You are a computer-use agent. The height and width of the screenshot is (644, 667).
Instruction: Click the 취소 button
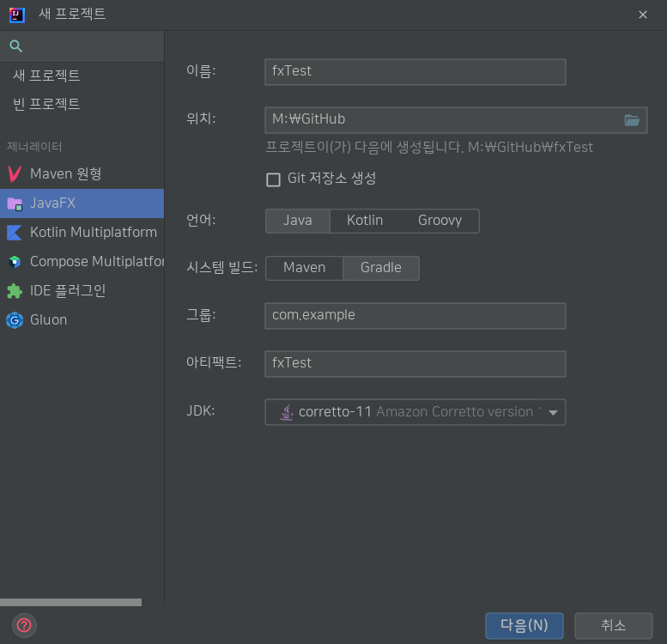pyautogui.click(x=614, y=626)
